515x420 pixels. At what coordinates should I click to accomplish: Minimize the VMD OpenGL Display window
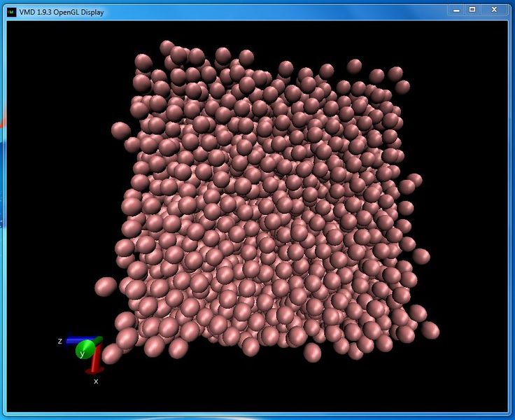pyautogui.click(x=456, y=10)
